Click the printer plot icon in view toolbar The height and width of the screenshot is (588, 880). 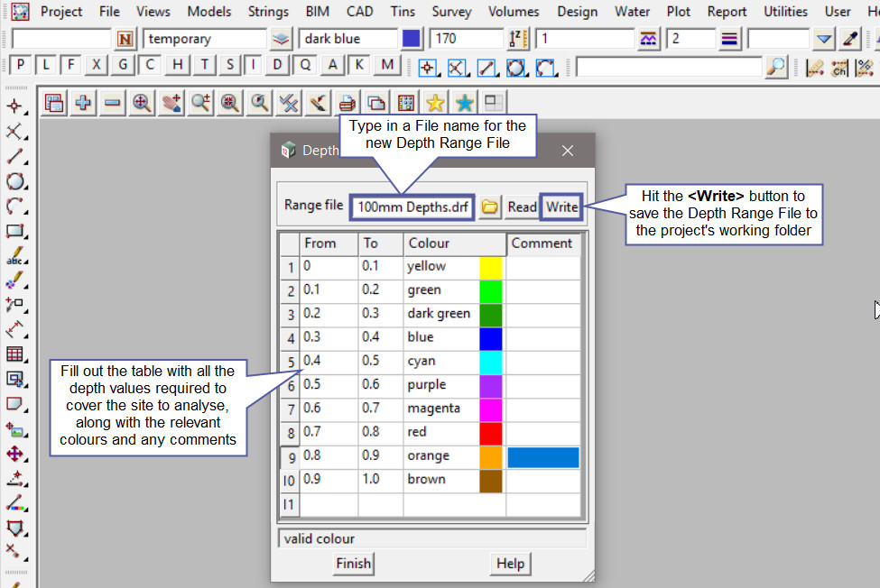point(347,103)
